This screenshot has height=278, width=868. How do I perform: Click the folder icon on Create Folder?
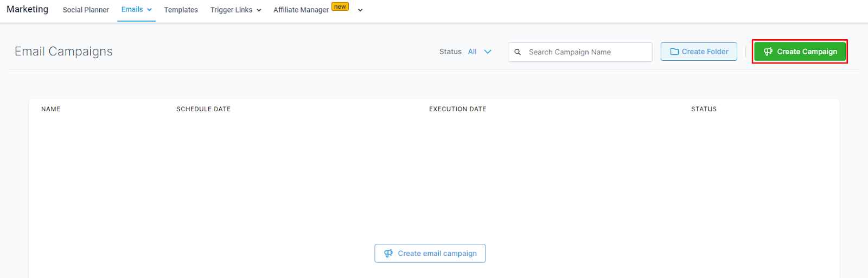[674, 52]
